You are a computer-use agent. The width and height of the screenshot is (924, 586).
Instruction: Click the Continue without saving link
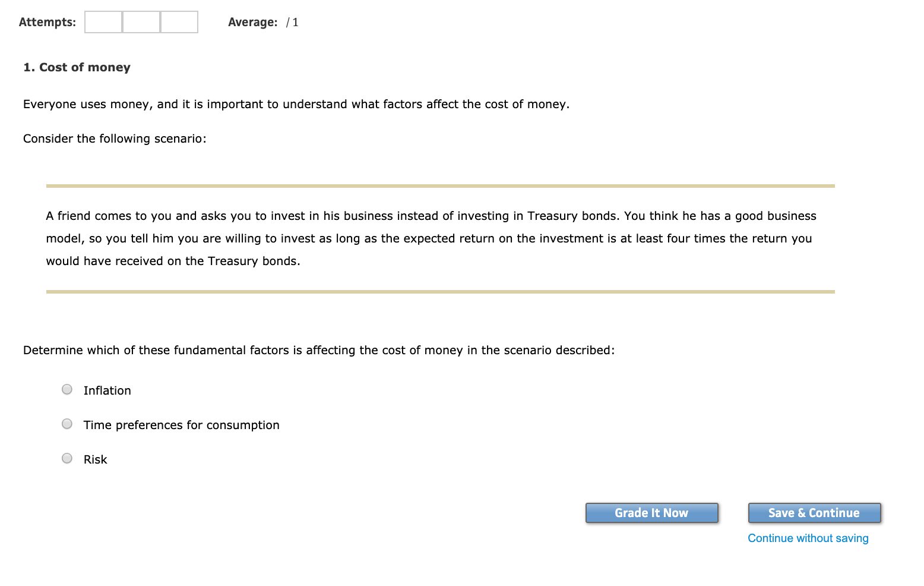pos(808,538)
